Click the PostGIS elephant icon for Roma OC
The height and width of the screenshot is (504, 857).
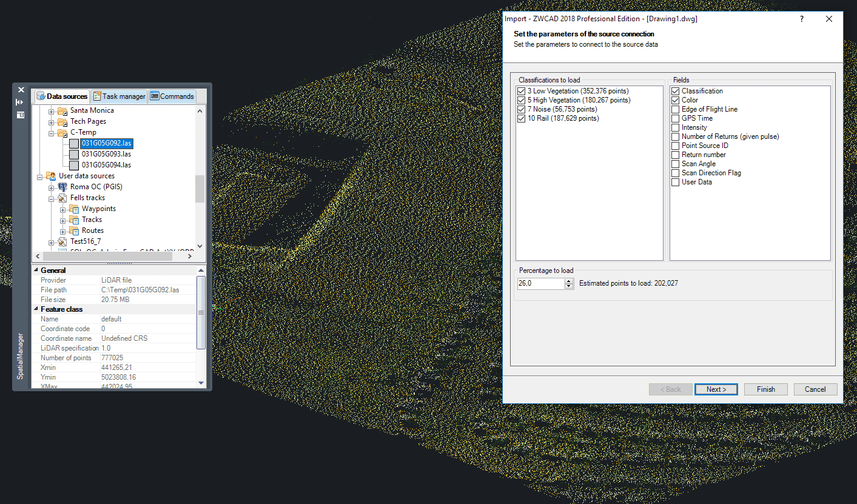pyautogui.click(x=63, y=187)
